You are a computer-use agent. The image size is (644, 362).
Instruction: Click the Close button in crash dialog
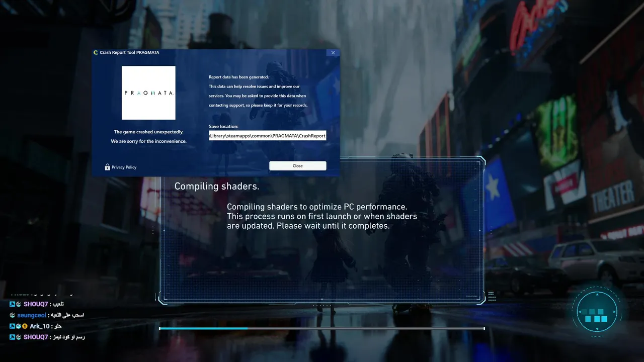[298, 166]
